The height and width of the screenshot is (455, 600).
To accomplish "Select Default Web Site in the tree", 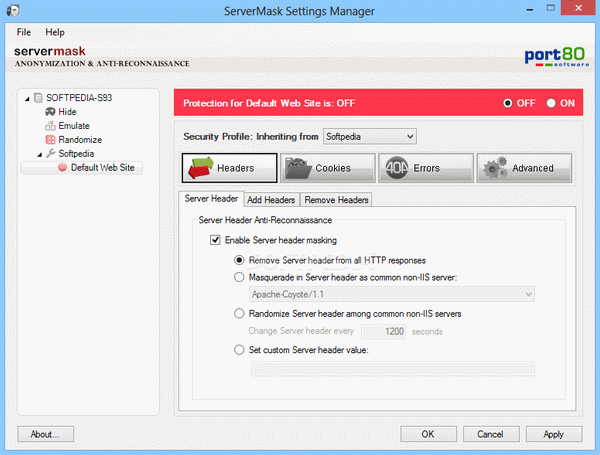I will (103, 168).
